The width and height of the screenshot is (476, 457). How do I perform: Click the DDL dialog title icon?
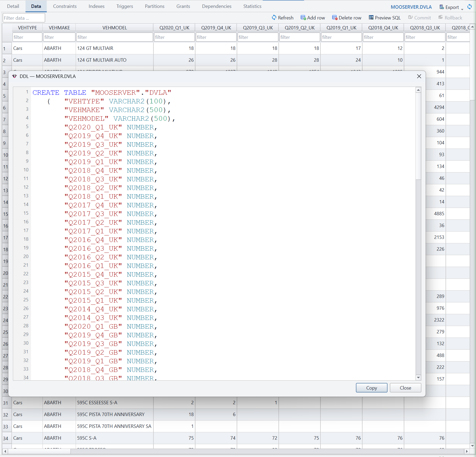coord(14,76)
